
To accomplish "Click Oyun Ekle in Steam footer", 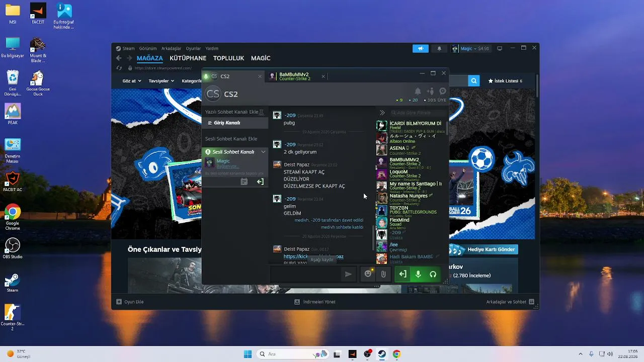I will [130, 302].
